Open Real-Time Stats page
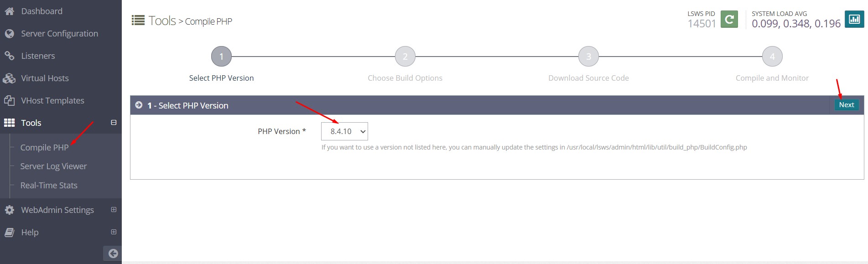Screen dimensions: 868x264 (x=49, y=186)
